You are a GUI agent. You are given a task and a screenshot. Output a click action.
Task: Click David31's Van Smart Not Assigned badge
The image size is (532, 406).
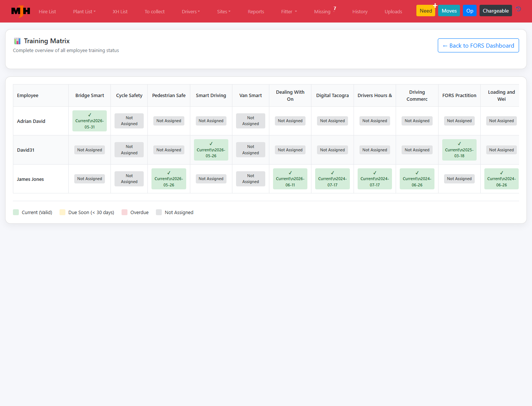point(250,150)
